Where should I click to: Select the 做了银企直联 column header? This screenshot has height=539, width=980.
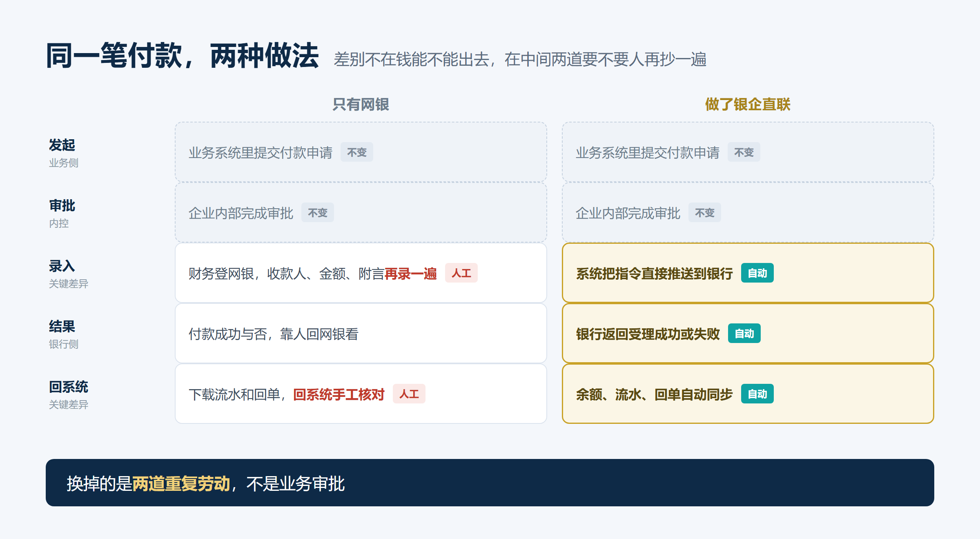coord(748,105)
